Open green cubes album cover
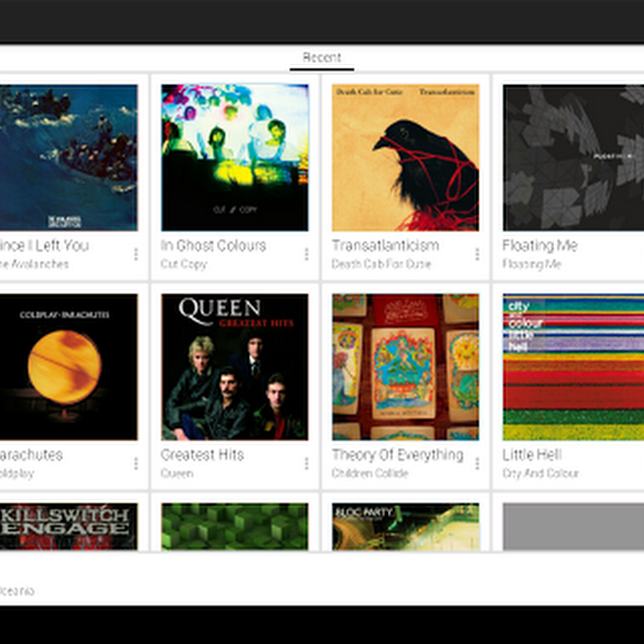 tap(235, 527)
